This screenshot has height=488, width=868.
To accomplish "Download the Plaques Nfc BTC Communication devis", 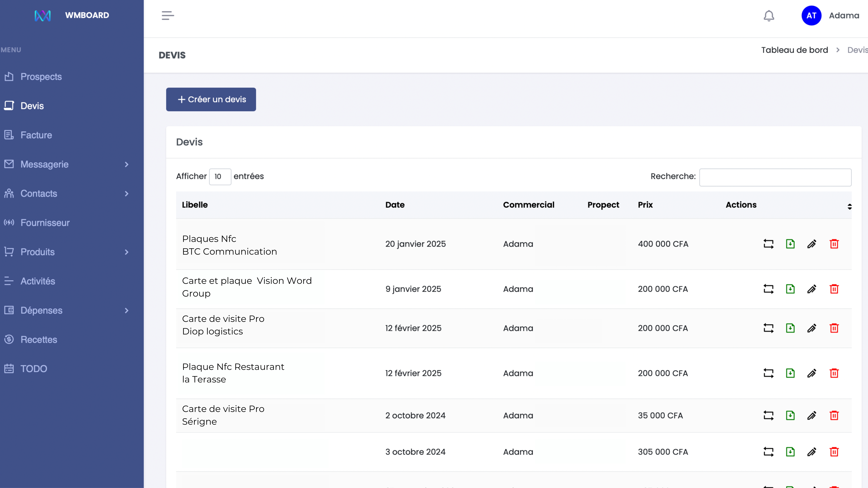I will pyautogui.click(x=790, y=244).
